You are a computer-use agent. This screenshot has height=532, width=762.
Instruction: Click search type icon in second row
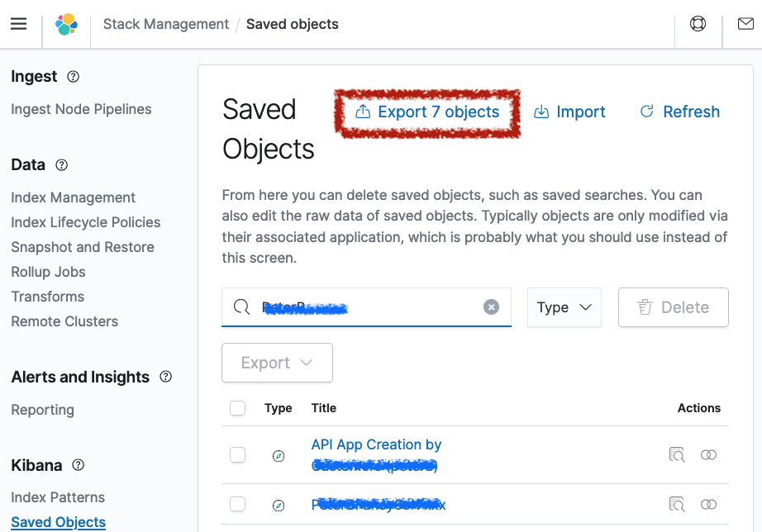(x=279, y=506)
